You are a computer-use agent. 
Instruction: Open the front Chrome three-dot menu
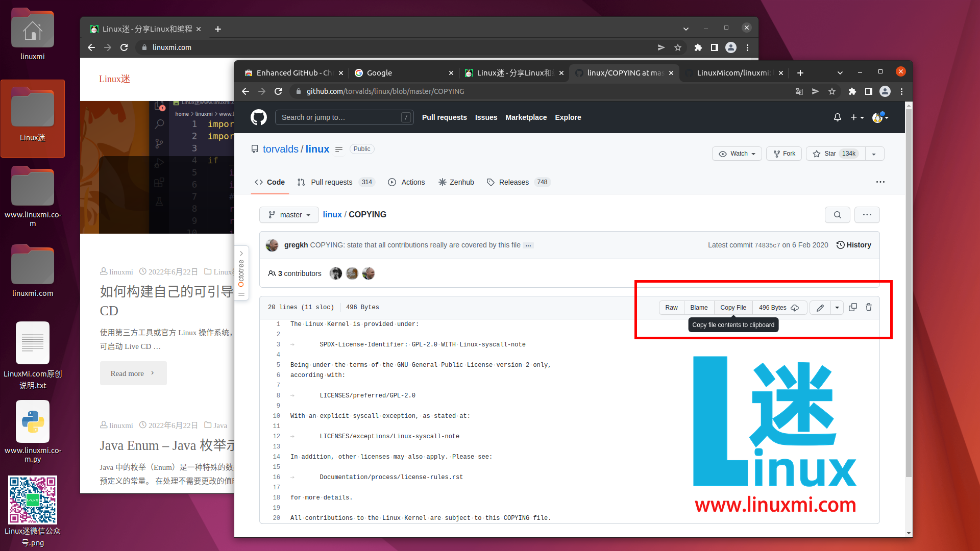click(x=901, y=91)
